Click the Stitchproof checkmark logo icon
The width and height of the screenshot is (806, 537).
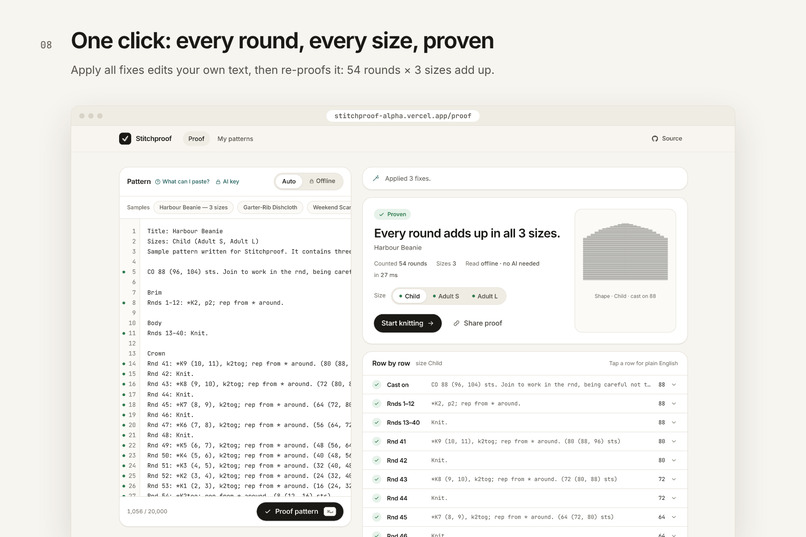(125, 139)
